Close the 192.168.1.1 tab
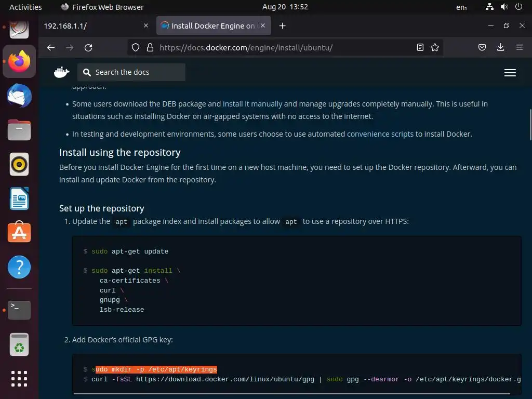The height and width of the screenshot is (399, 532). [146, 25]
